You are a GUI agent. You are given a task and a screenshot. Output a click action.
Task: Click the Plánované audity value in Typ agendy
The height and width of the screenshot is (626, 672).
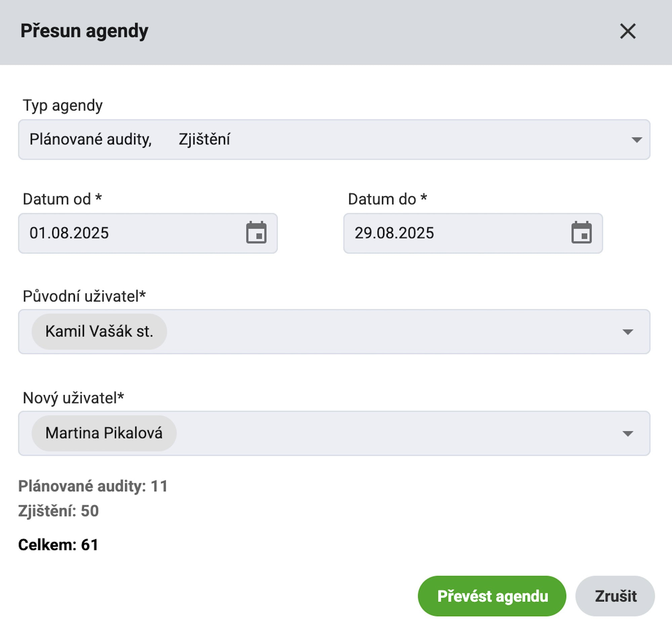pos(90,139)
